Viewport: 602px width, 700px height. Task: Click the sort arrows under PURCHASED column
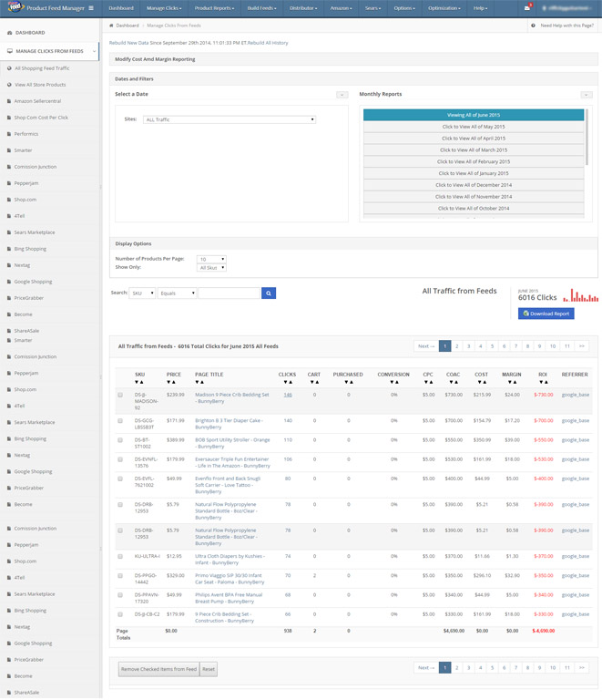pyautogui.click(x=349, y=382)
